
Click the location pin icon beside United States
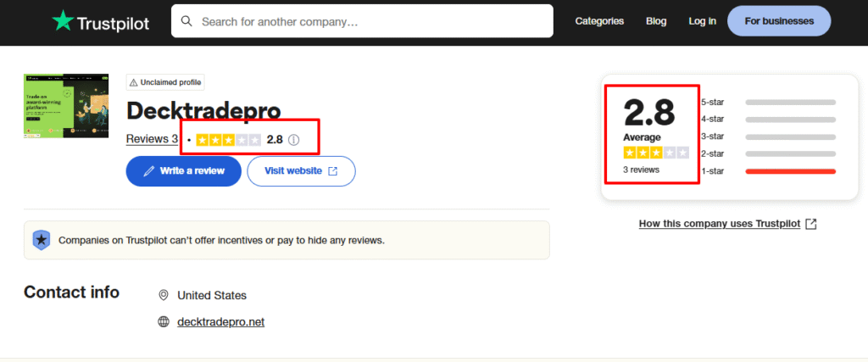point(164,295)
